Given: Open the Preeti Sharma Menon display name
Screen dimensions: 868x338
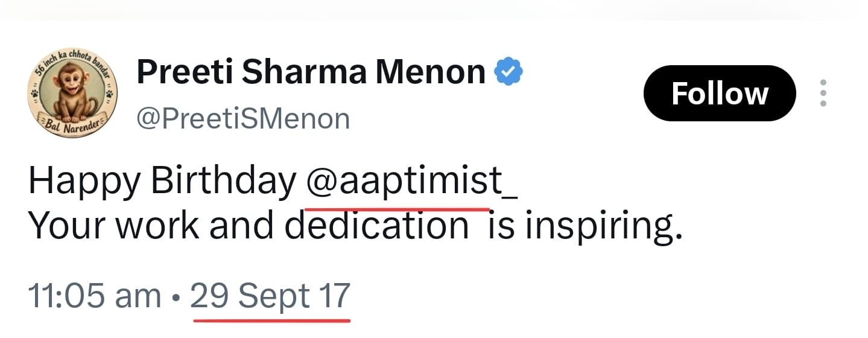Looking at the screenshot, I should (311, 72).
